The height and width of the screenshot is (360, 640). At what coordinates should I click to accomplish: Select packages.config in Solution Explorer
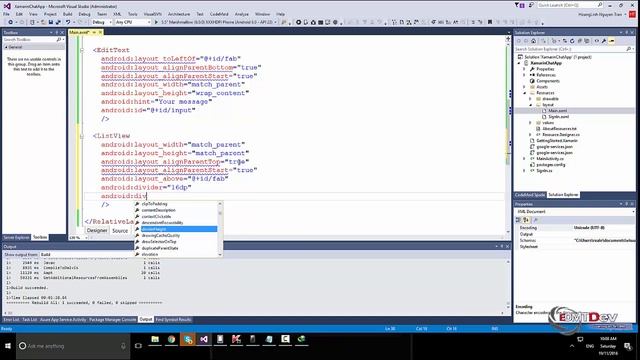[550, 164]
